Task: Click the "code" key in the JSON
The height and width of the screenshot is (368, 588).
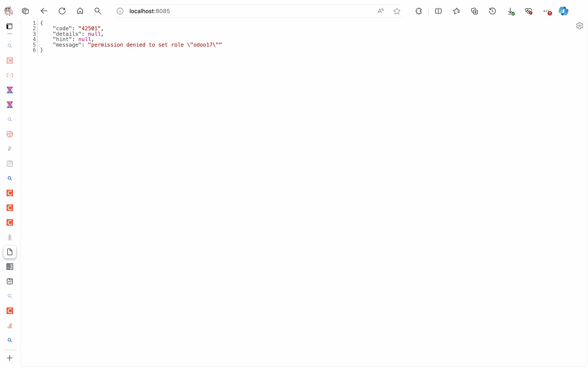Action: (62, 29)
